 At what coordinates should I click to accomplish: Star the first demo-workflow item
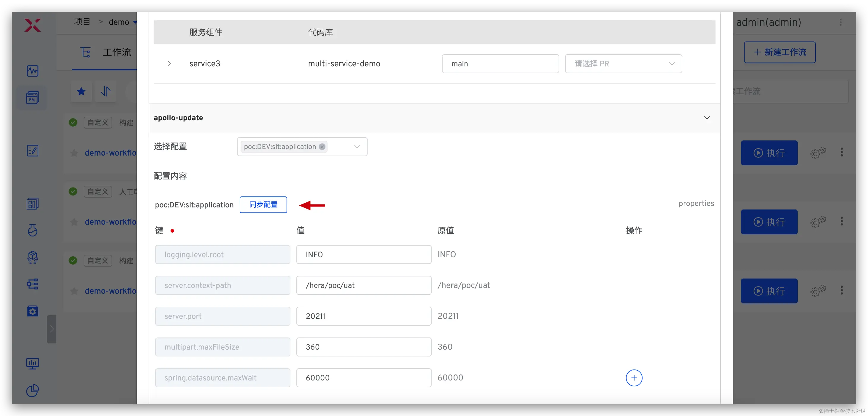(74, 153)
